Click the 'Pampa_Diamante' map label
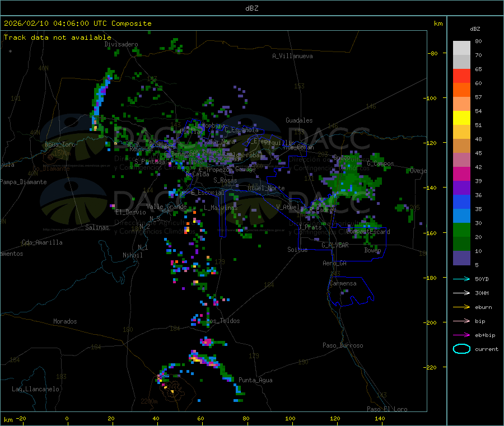This screenshot has width=504, height=426. pyautogui.click(x=24, y=182)
